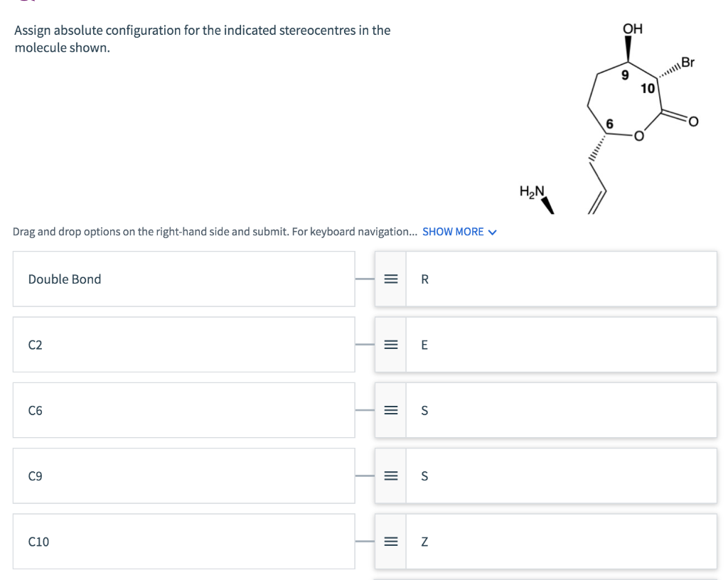Select the Double Bond option box
The height and width of the screenshot is (580, 728).
coord(183,279)
